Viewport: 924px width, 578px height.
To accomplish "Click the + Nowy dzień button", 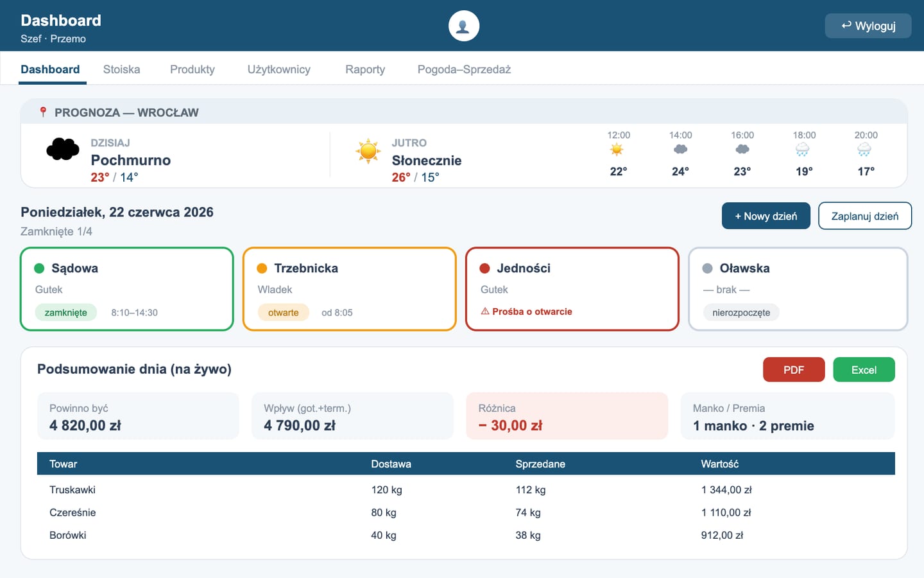I will click(766, 216).
